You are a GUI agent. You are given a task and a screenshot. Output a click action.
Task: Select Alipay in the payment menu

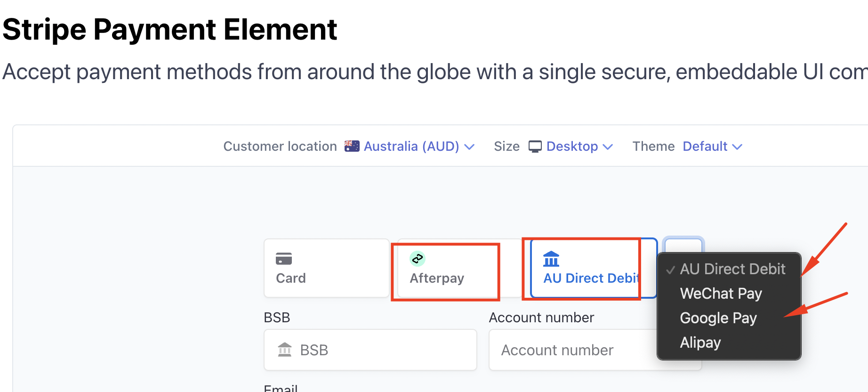tap(700, 343)
